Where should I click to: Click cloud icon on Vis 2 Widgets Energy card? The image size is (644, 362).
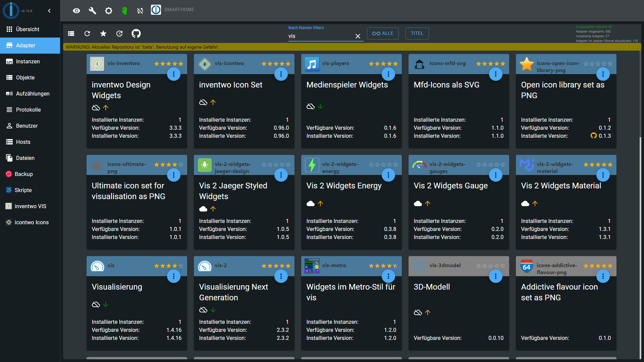(x=311, y=203)
